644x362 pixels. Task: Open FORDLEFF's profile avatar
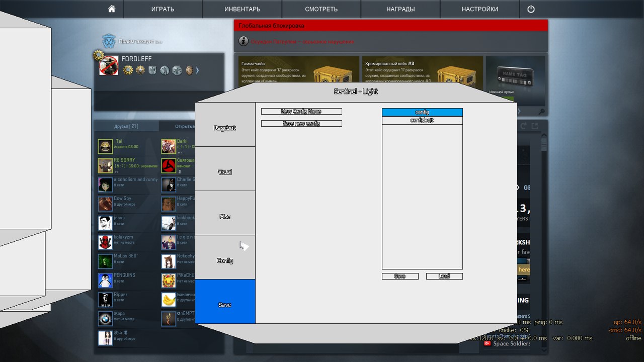click(109, 66)
